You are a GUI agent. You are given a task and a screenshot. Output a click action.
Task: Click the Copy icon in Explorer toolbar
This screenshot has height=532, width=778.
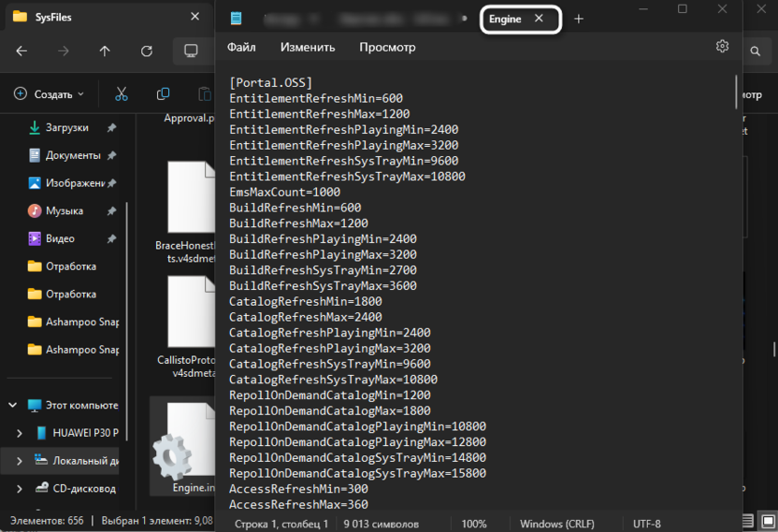coord(164,94)
